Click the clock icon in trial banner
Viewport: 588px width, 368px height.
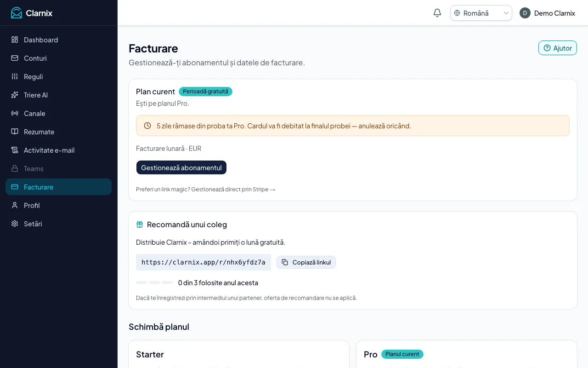pyautogui.click(x=147, y=126)
